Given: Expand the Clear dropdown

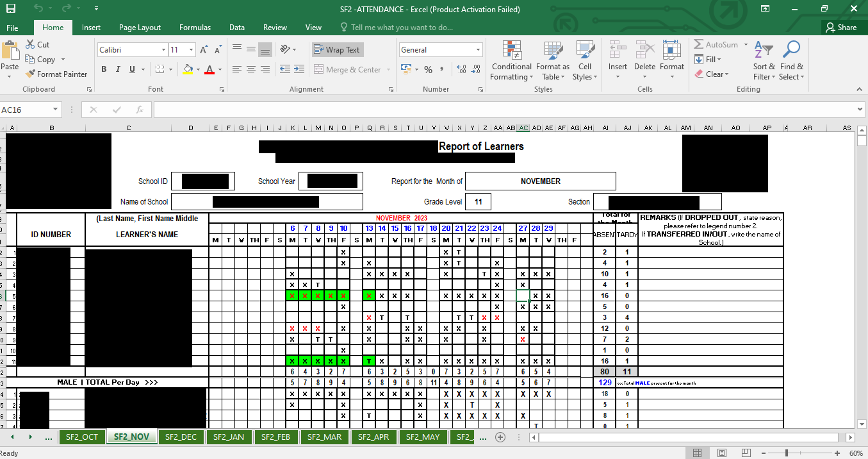Looking at the screenshot, I should pyautogui.click(x=726, y=74).
